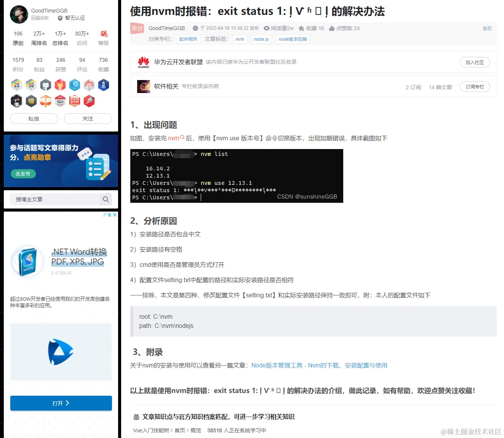504x438 pixels.
Task: Click the 原创 badge beside the author name
Action: 137,28
